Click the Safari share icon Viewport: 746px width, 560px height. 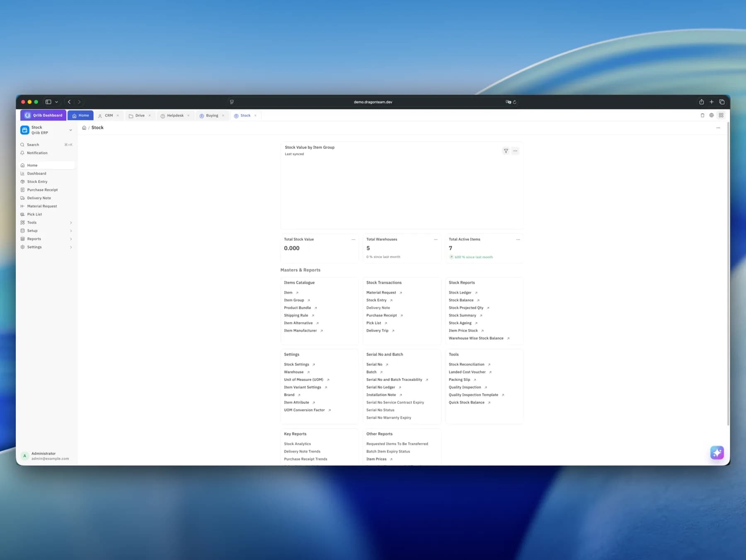pyautogui.click(x=701, y=102)
